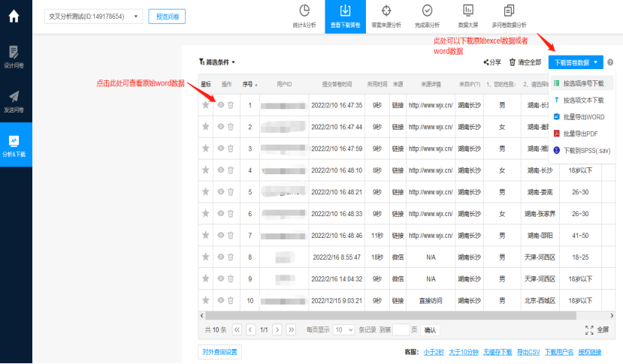
Task: Delete the response in row 3
Action: click(x=231, y=148)
